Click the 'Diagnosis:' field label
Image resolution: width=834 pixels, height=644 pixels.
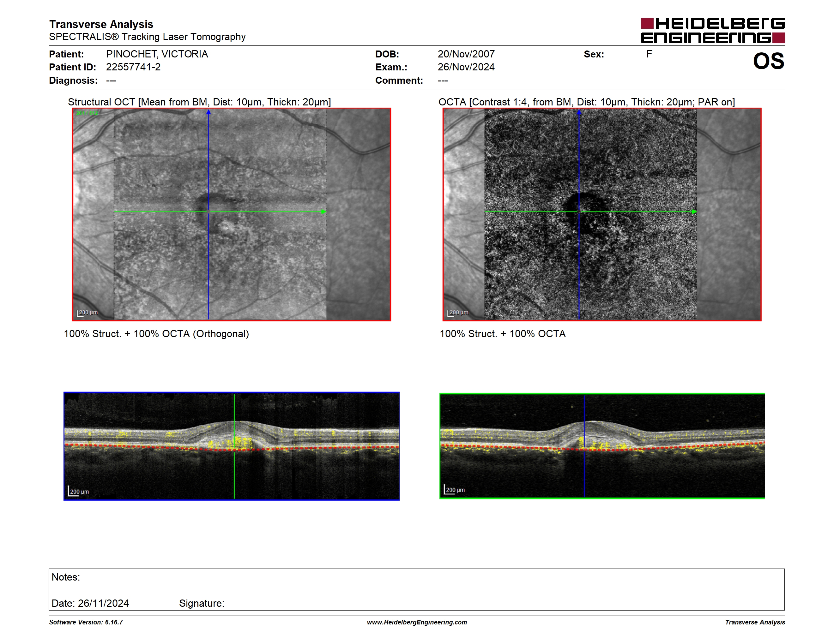73,80
